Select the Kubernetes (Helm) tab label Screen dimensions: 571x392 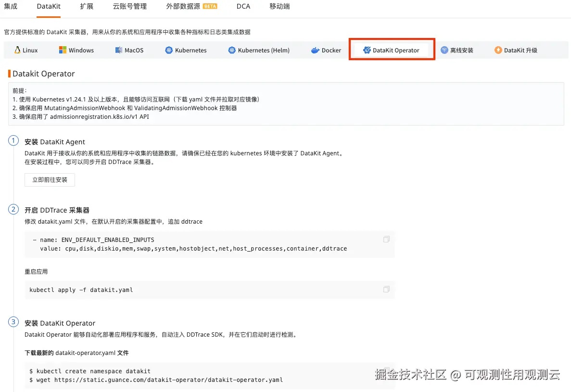click(264, 50)
